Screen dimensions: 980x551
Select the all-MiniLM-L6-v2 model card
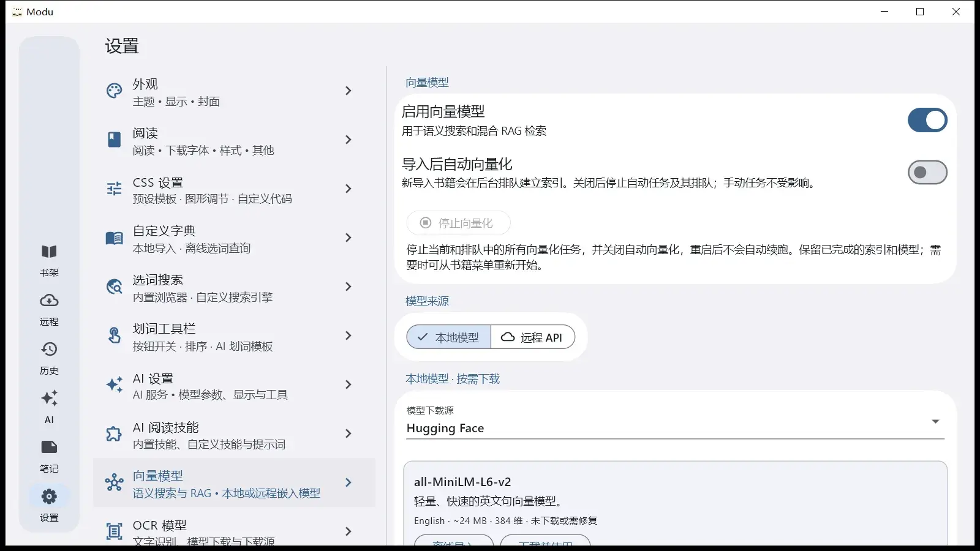pos(676,503)
